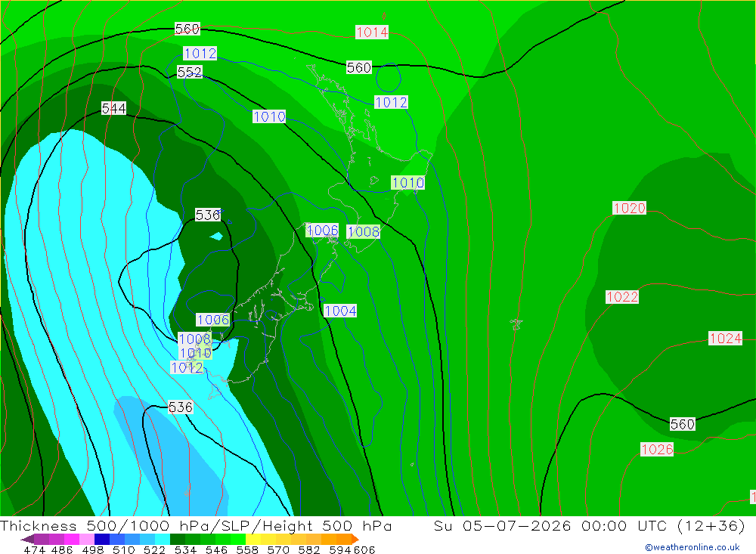Pick the dark navy blue legend swatch
The width and height of the screenshot is (756, 554).
click(102, 539)
